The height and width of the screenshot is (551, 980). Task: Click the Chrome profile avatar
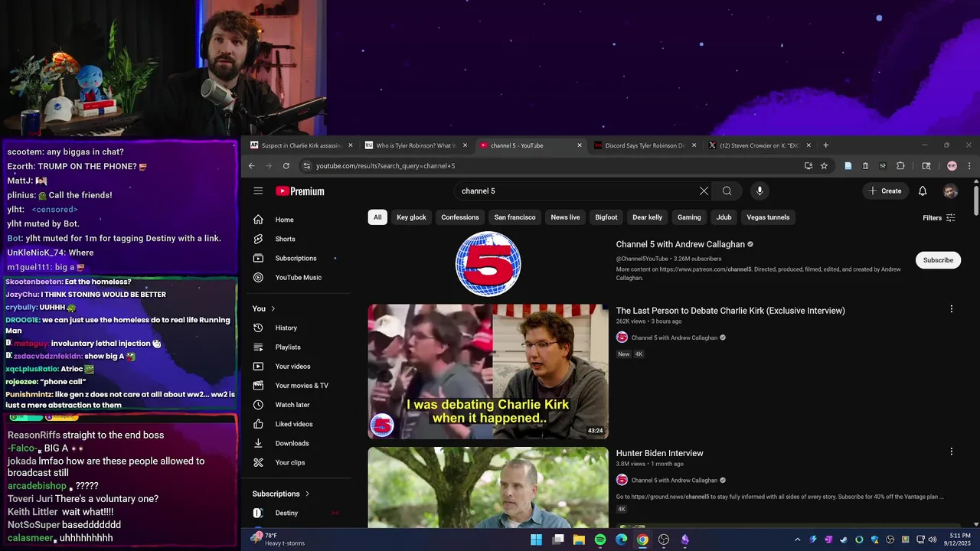pos(952,165)
